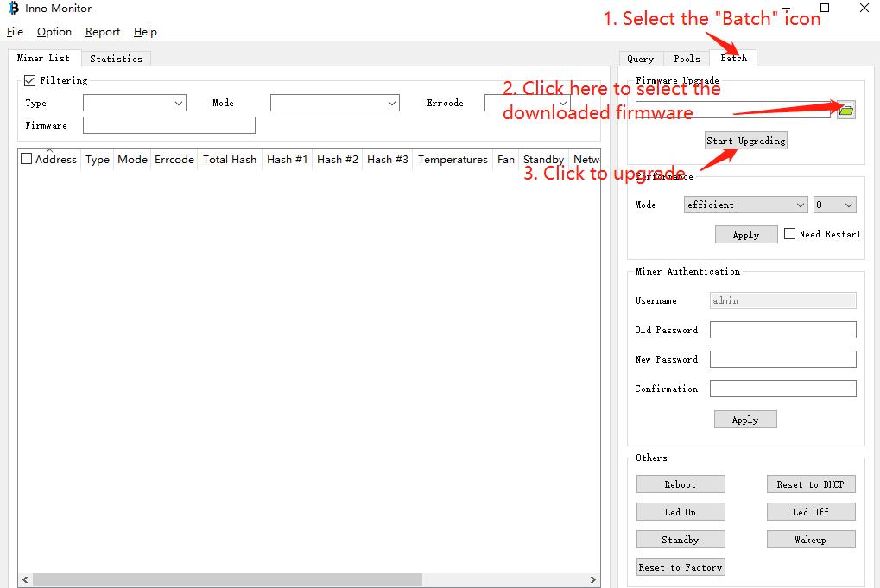Uncheck the Filtering checkbox
This screenshot has height=588, width=880.
pos(30,80)
